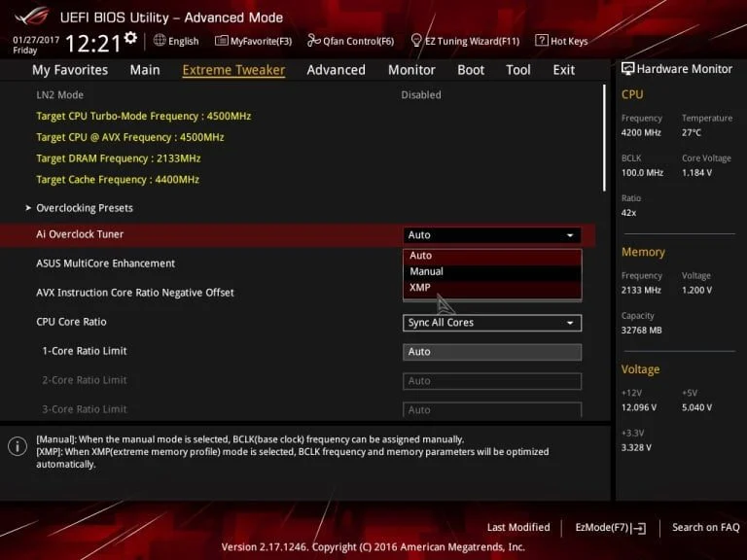Viewport: 747px width, 560px height.
Task: Click the settings gear icon beside the clock
Action: [x=130, y=37]
